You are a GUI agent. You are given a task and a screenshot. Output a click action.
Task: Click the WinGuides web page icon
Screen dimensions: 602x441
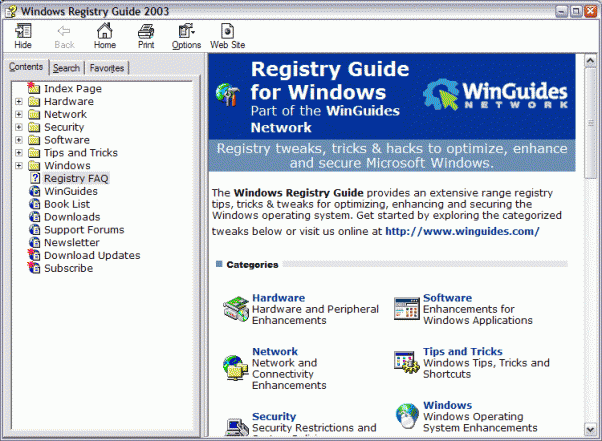(x=35, y=191)
